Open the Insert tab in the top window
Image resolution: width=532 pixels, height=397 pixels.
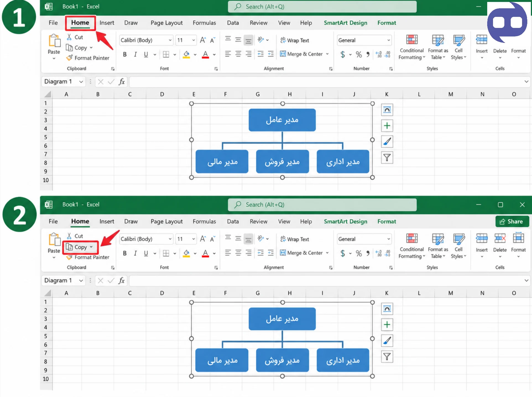click(107, 23)
